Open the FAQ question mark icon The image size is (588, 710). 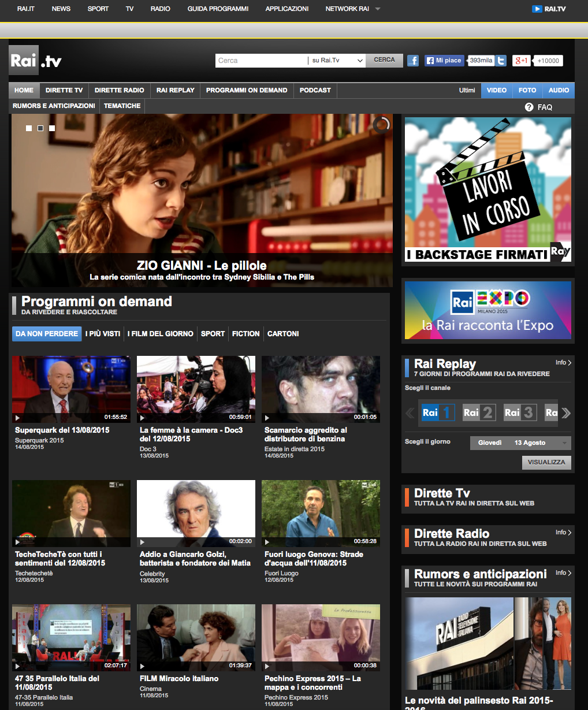coord(529,107)
